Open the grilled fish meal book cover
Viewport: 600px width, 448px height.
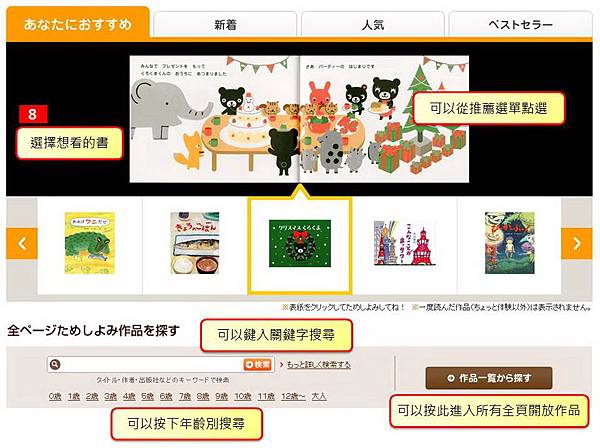click(195, 243)
